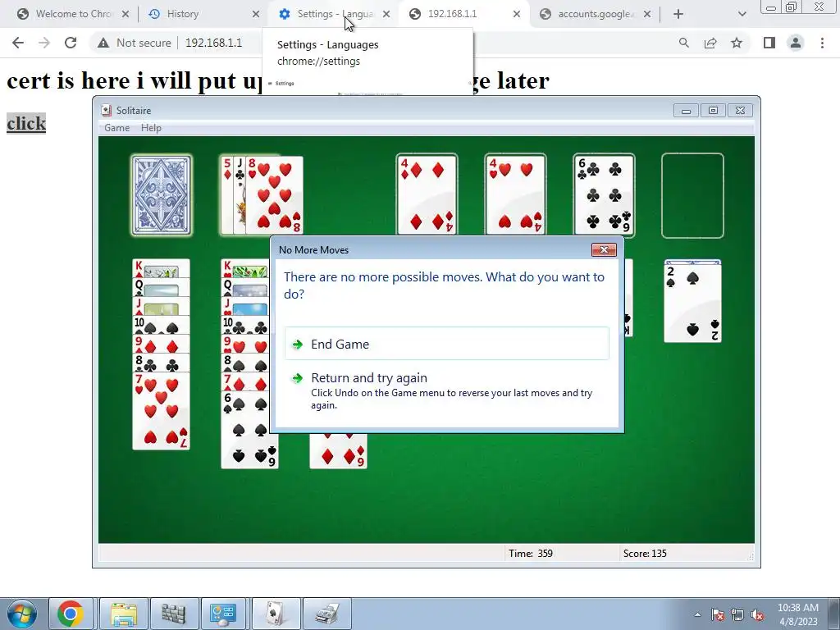The image size is (840, 630).
Task: Click the 10:38 AM clock in the taskbar
Action: point(797,608)
